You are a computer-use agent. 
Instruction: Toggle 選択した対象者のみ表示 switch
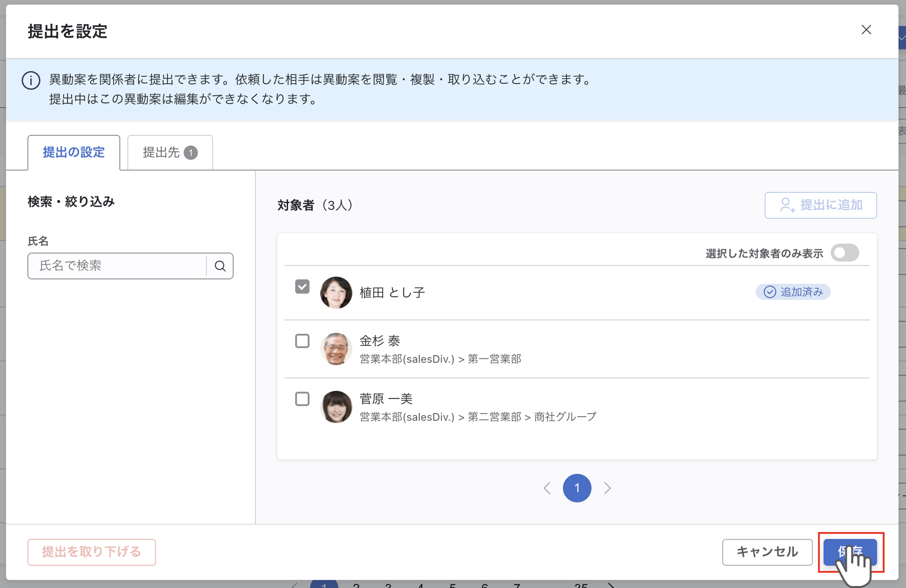[844, 253]
